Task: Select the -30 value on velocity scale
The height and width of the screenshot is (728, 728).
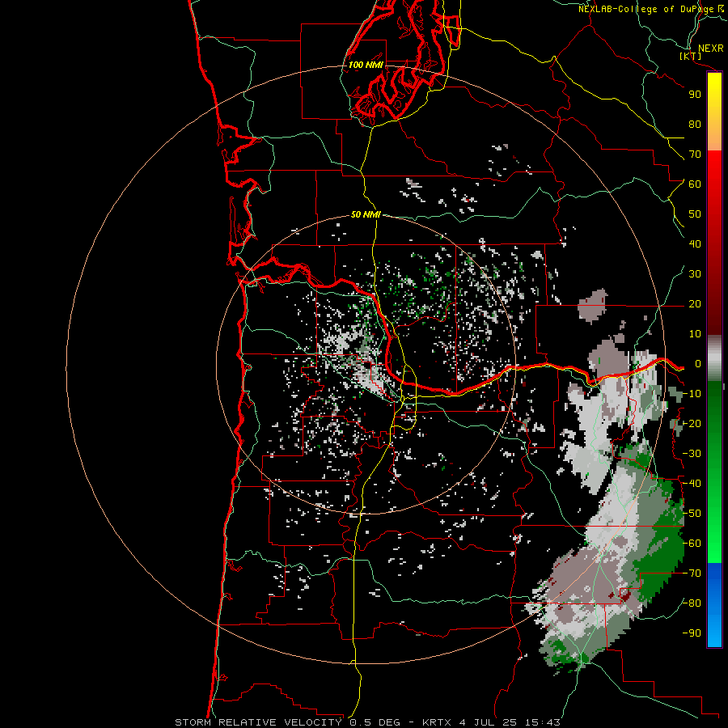Action: coord(692,454)
